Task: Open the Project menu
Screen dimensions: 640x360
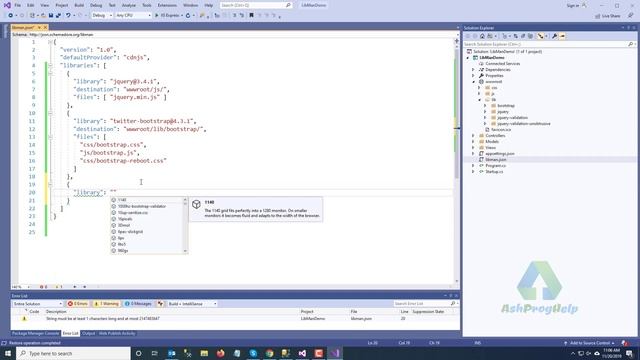Action: (x=62, y=5)
